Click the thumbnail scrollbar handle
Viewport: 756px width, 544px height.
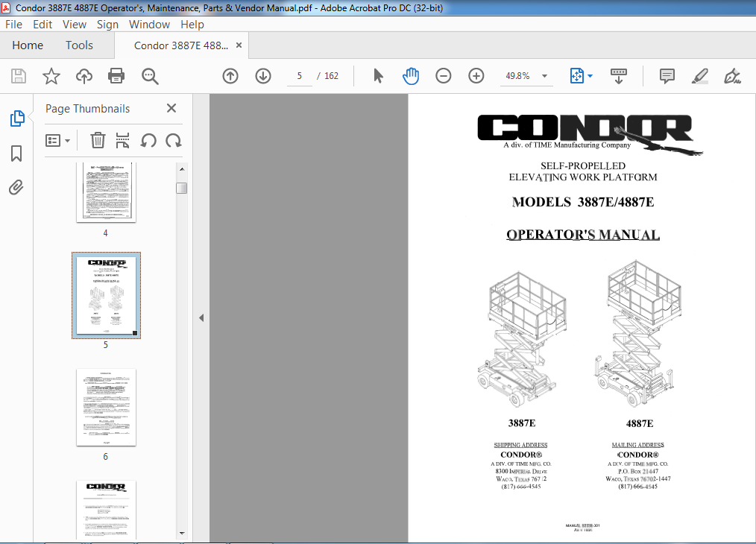click(x=182, y=188)
